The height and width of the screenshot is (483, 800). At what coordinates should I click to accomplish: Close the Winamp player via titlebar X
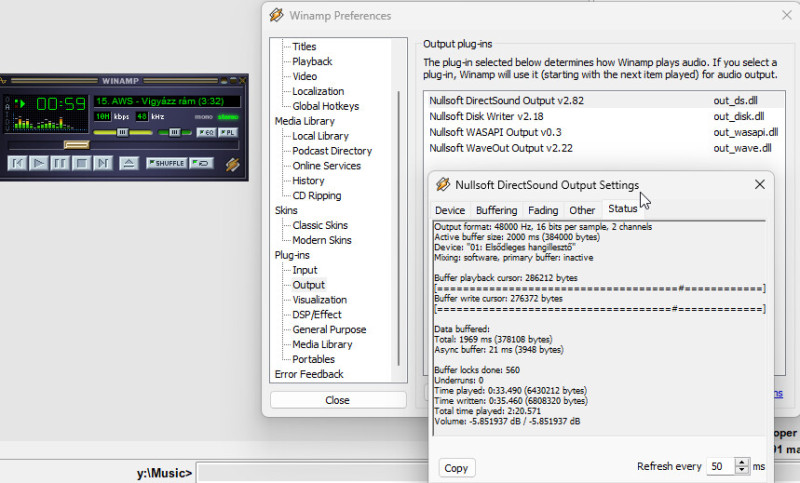point(243,81)
